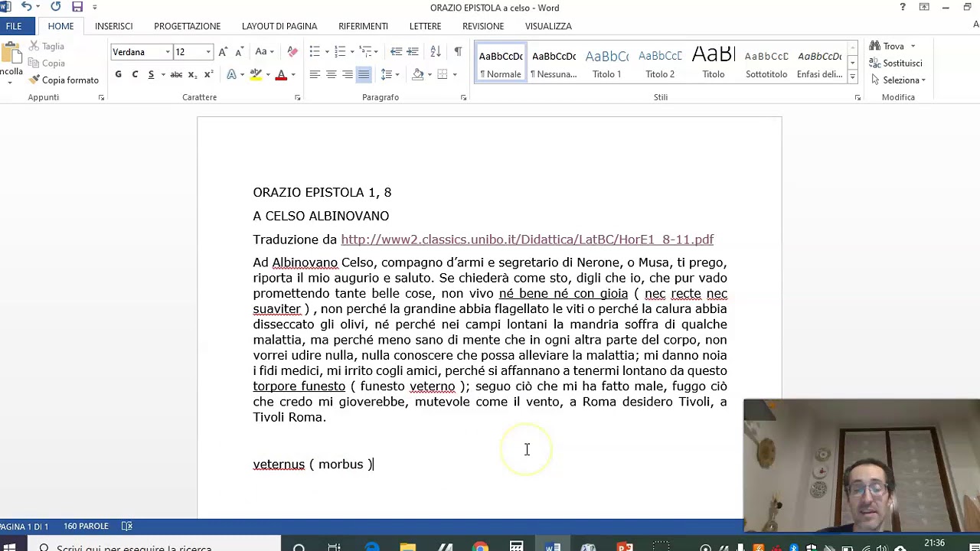Clear all formatting with eraser icon
Viewport: 980px width, 551px height.
pyautogui.click(x=292, y=52)
